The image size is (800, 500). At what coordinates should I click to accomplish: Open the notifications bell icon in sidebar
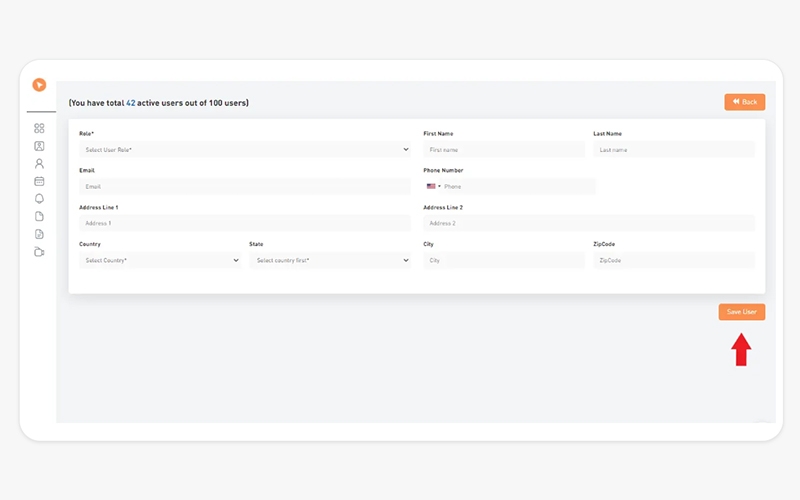(x=39, y=198)
